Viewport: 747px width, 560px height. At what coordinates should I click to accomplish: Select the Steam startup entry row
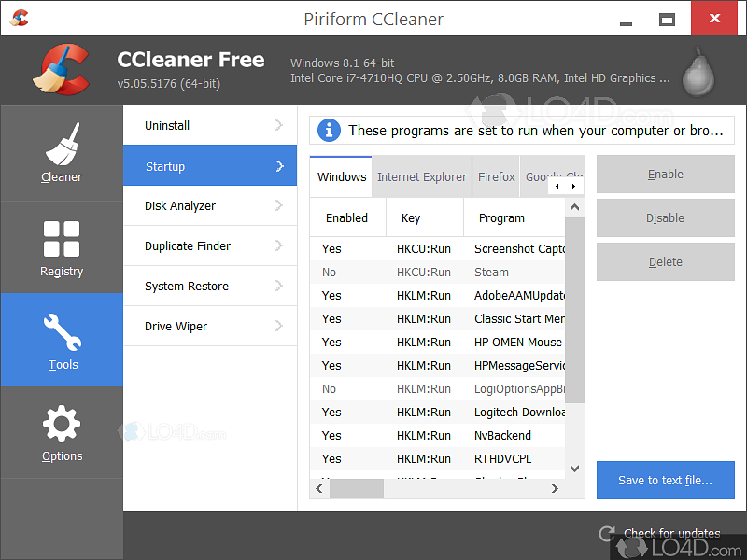437,273
